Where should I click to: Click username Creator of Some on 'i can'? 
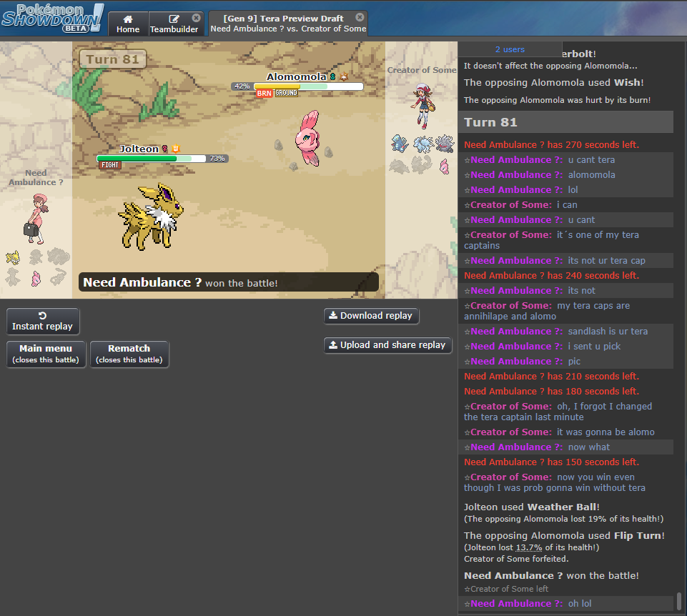coord(510,205)
